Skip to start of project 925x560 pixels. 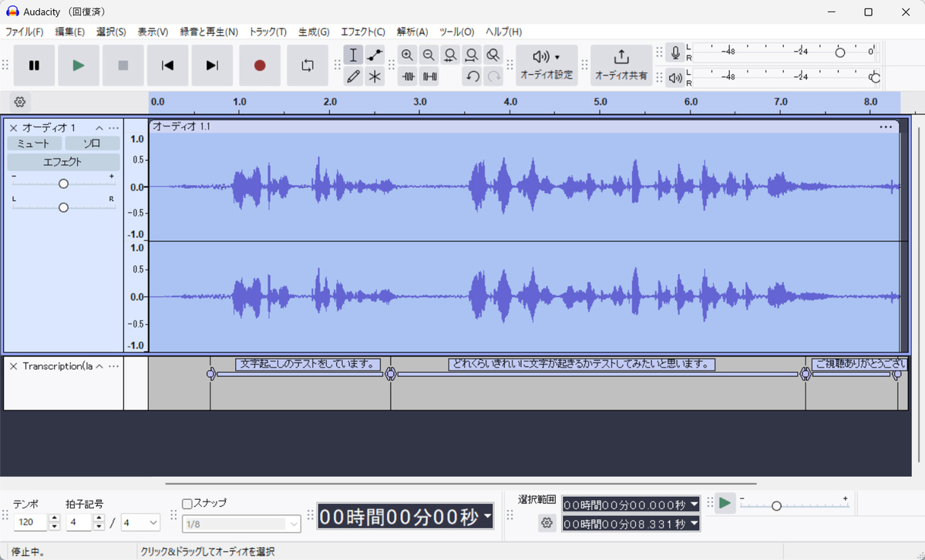point(167,65)
